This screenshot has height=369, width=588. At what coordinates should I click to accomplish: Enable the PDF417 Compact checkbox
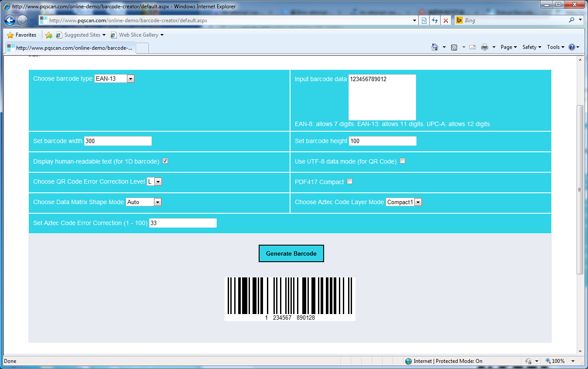350,181
